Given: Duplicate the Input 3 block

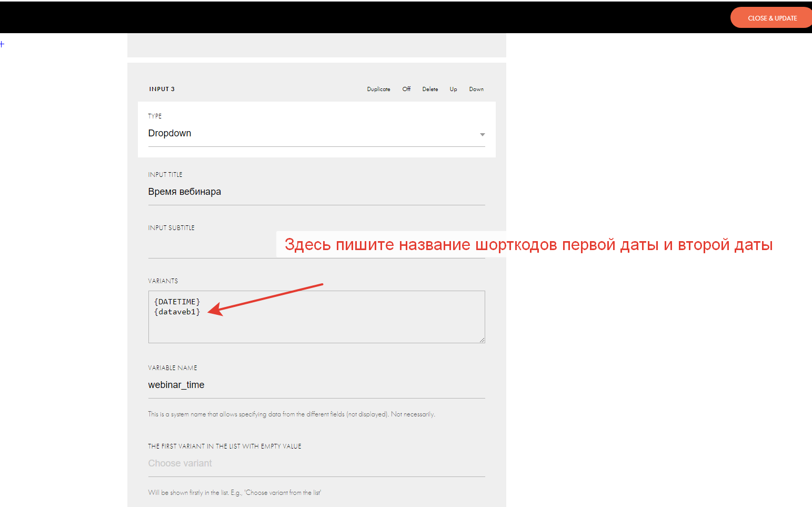Looking at the screenshot, I should coord(378,89).
